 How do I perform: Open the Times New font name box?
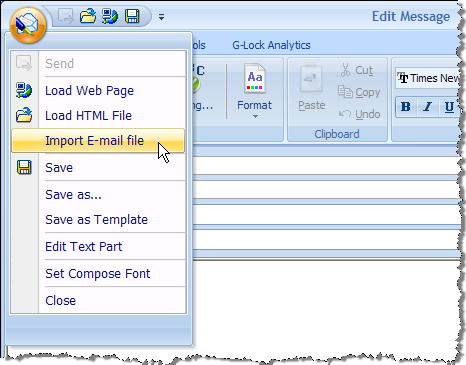(428, 78)
